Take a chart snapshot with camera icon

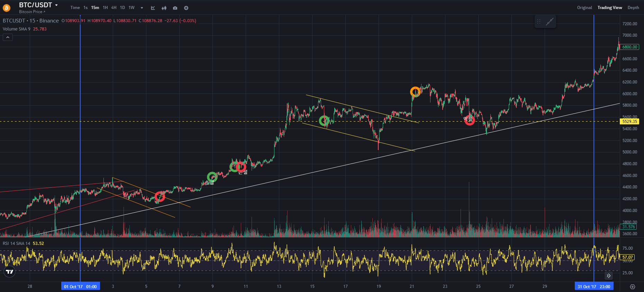coord(175,8)
